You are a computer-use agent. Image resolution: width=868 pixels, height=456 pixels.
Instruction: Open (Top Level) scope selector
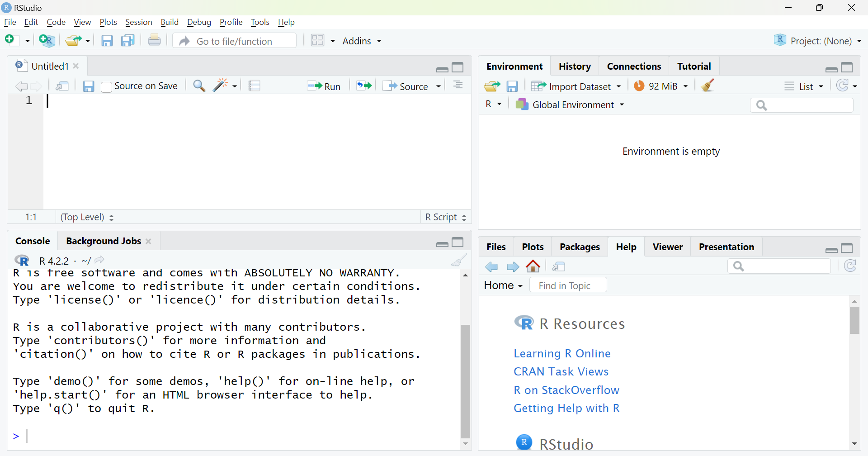87,217
